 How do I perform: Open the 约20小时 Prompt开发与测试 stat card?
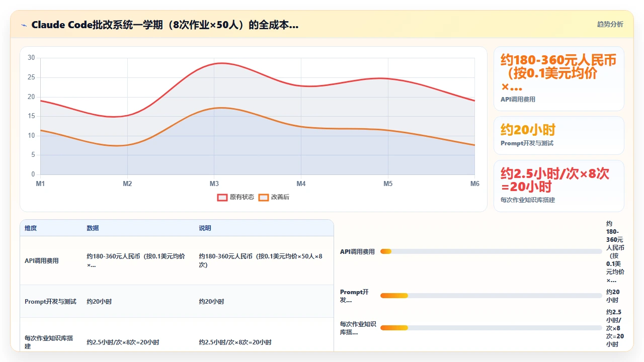coord(559,135)
